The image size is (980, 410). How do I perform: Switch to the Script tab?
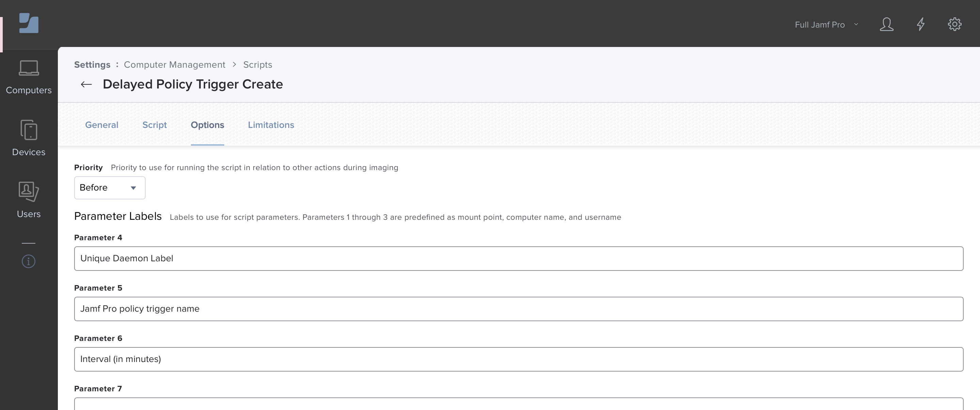coord(154,125)
